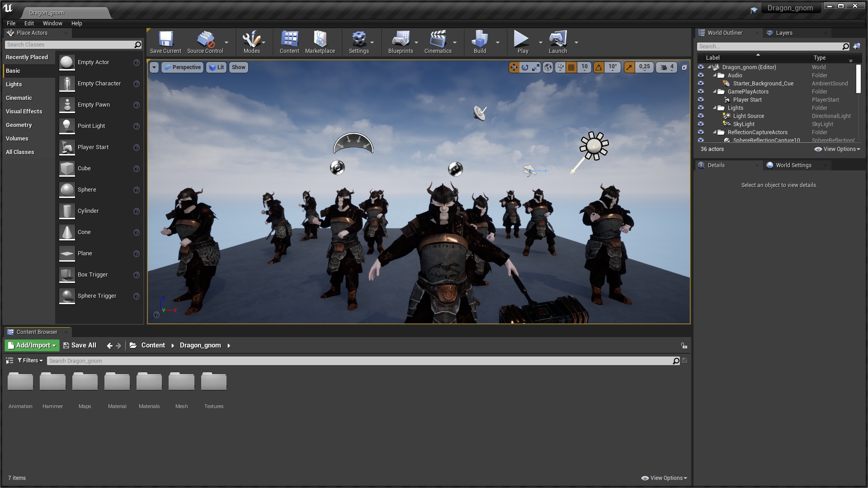868x488 pixels.
Task: Select the translate gizmo tool in the viewport
Action: [x=514, y=67]
